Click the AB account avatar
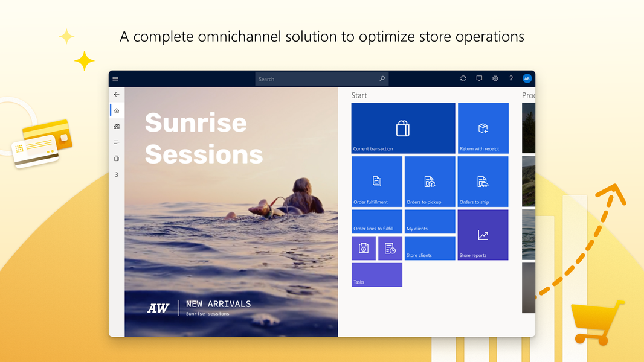This screenshot has height=362, width=644. point(527,78)
